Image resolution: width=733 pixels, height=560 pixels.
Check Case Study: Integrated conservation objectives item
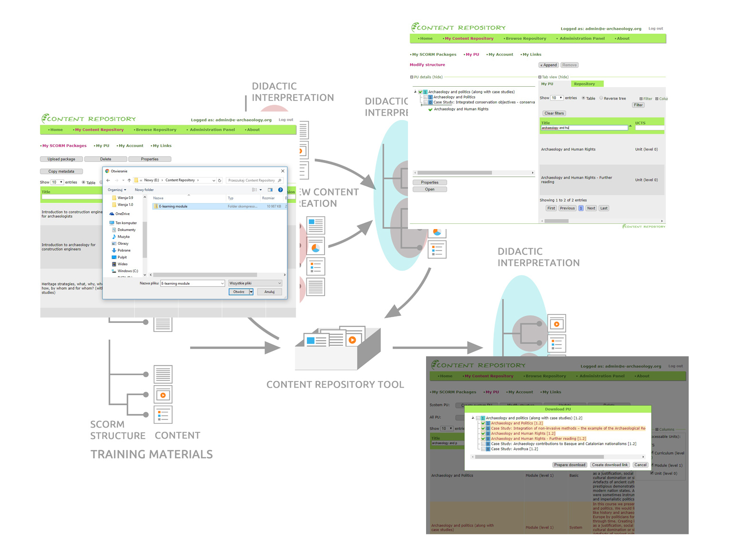[426, 102]
